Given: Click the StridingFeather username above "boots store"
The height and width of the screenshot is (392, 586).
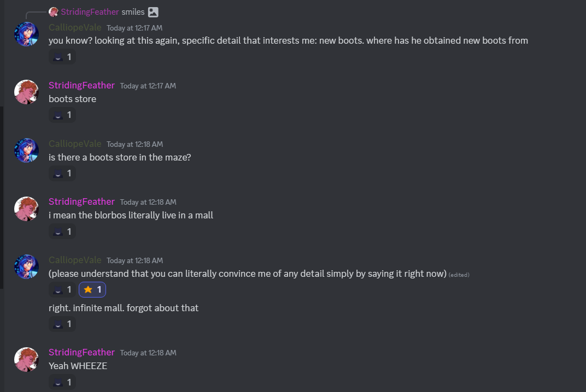Looking at the screenshot, I should pyautogui.click(x=81, y=85).
